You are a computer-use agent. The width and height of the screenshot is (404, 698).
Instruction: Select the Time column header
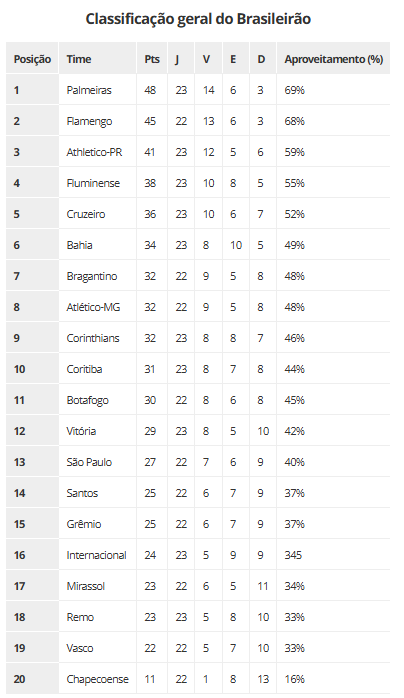[79, 59]
